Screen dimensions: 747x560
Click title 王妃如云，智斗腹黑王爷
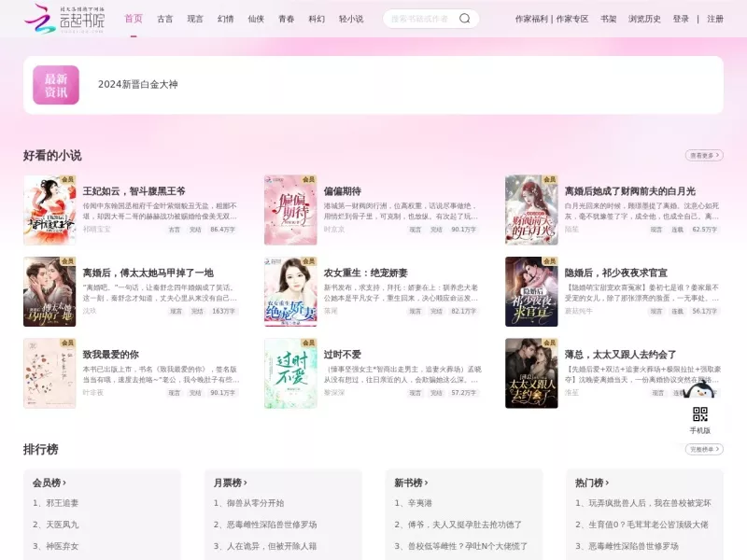pos(134,191)
